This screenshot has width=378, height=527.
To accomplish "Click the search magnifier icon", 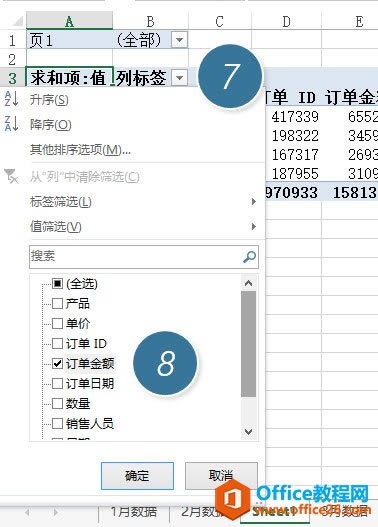I will [x=249, y=257].
